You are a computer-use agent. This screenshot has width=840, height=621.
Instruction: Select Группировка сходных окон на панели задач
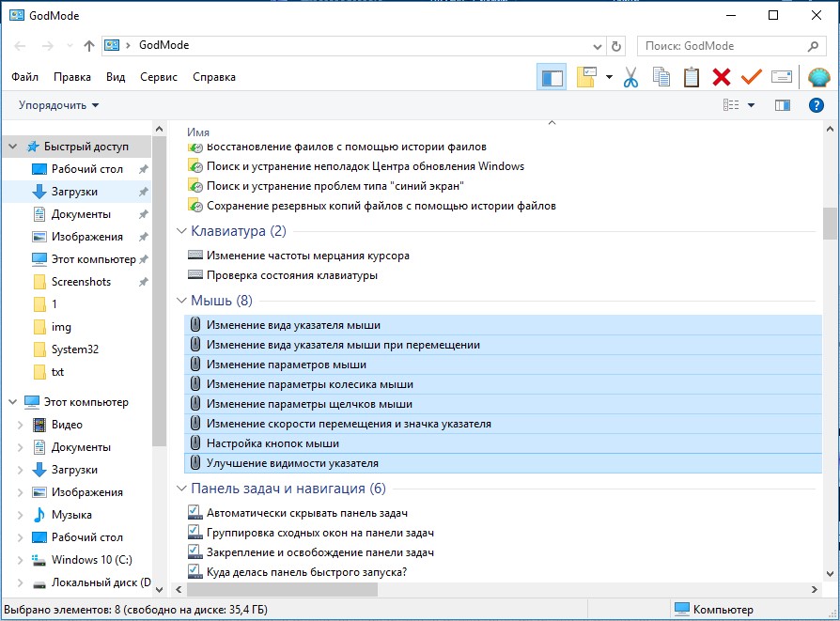(x=319, y=533)
